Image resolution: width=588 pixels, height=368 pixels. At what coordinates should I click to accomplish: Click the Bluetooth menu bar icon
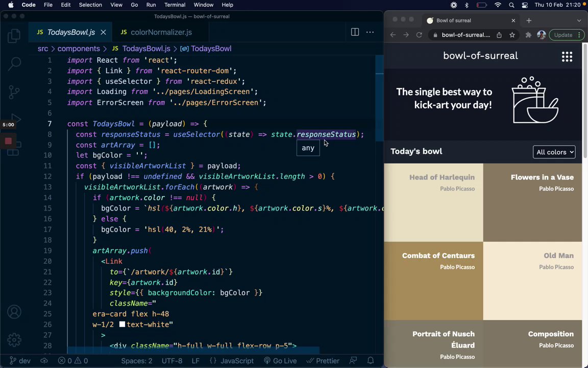(x=467, y=5)
